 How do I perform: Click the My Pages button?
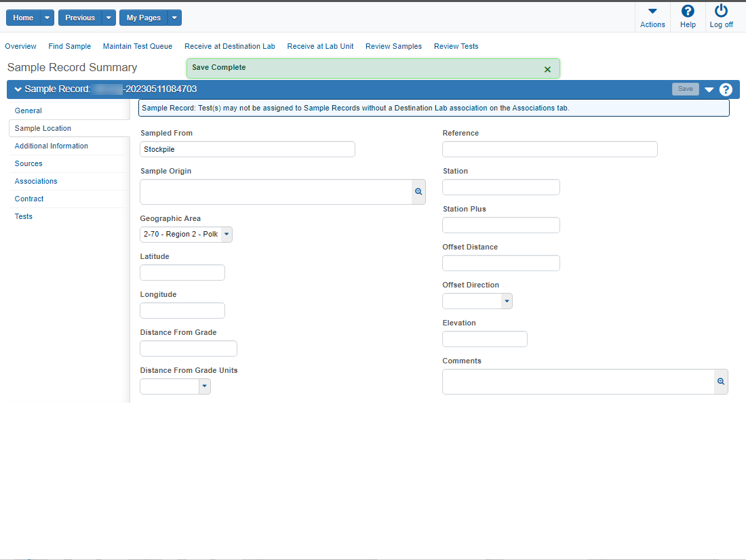pyautogui.click(x=144, y=18)
